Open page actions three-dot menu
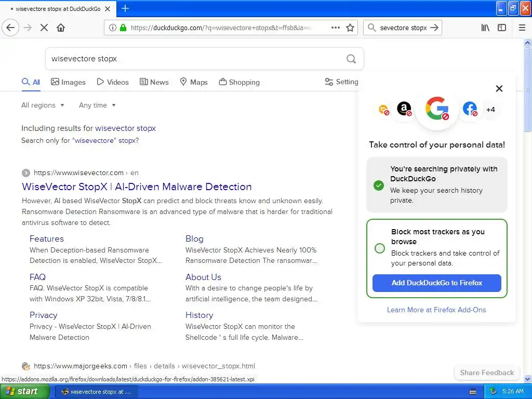 (x=335, y=28)
